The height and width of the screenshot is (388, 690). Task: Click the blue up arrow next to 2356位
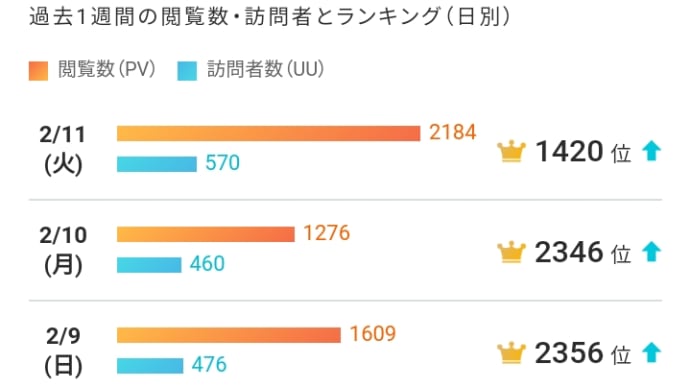pos(652,352)
